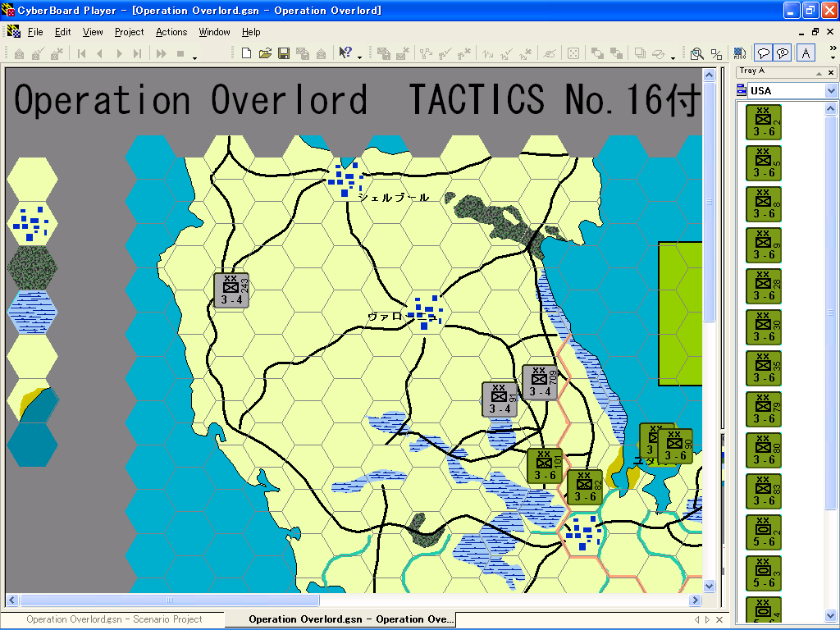Image resolution: width=840 pixels, height=630 pixels.
Task: Create a new file with the blank page icon
Action: coord(246,53)
